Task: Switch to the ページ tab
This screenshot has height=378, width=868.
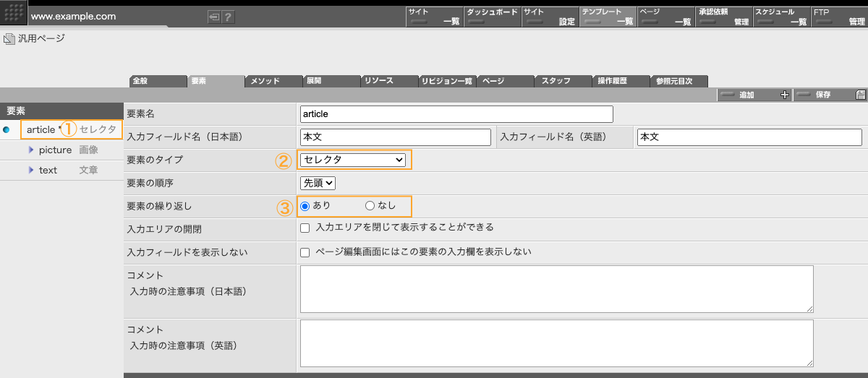Action: [x=506, y=81]
